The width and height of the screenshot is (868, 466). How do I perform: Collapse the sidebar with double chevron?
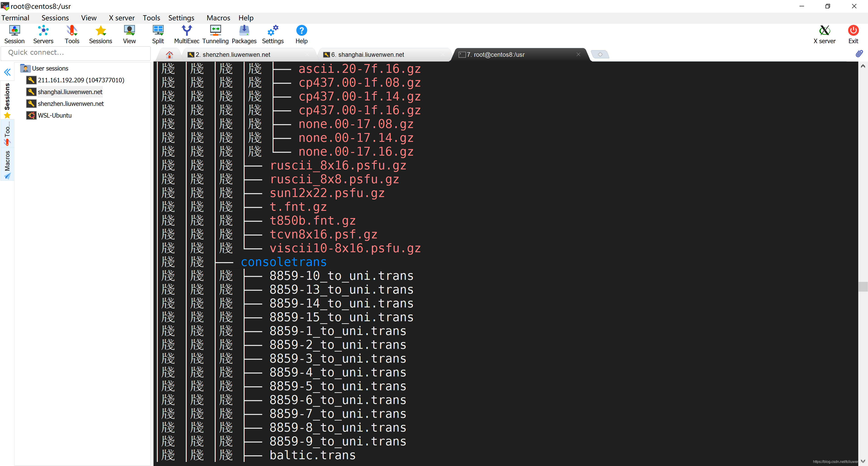[x=7, y=72]
